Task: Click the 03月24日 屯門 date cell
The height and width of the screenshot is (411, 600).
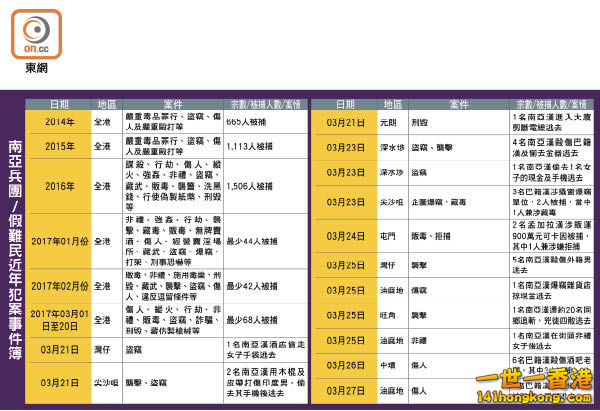Action: 344,236
